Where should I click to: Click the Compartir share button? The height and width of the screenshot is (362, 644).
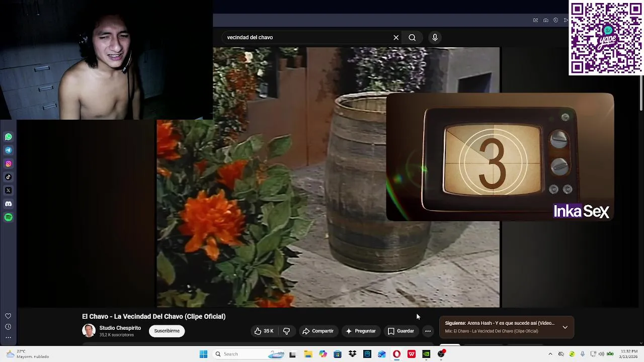pyautogui.click(x=317, y=331)
